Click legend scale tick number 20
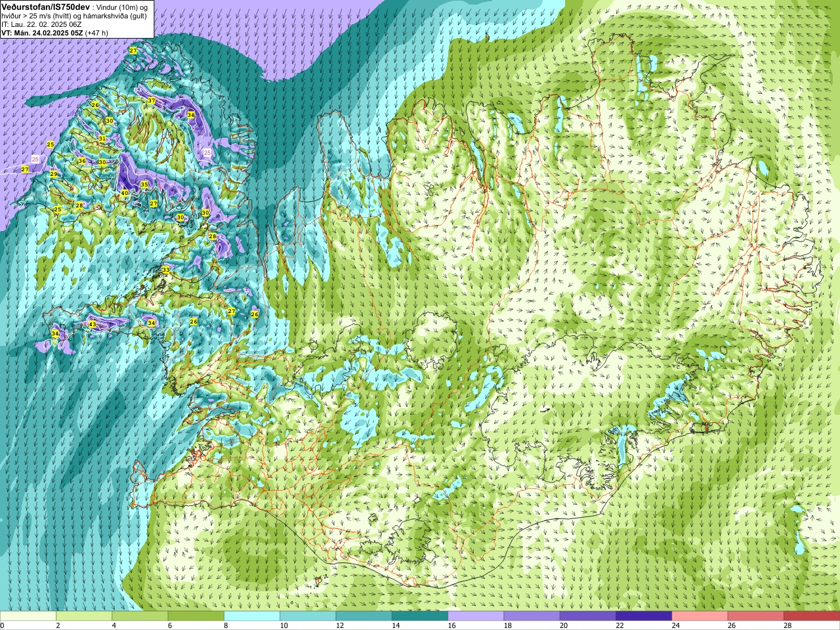The width and height of the screenshot is (840, 630). [x=564, y=626]
